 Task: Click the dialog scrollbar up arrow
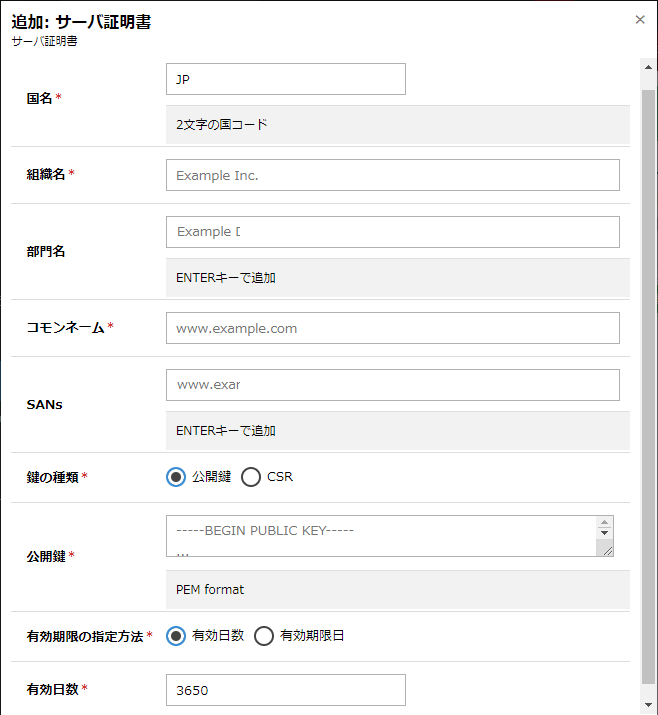click(x=648, y=67)
